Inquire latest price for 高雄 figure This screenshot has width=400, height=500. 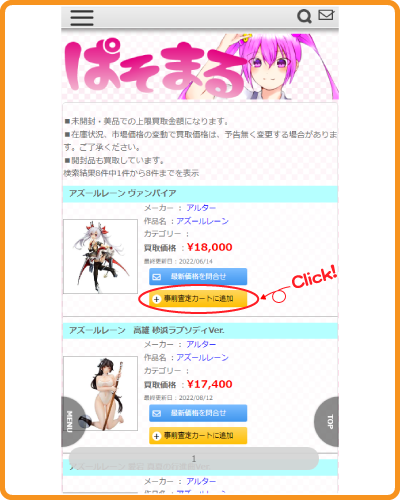[198, 413]
